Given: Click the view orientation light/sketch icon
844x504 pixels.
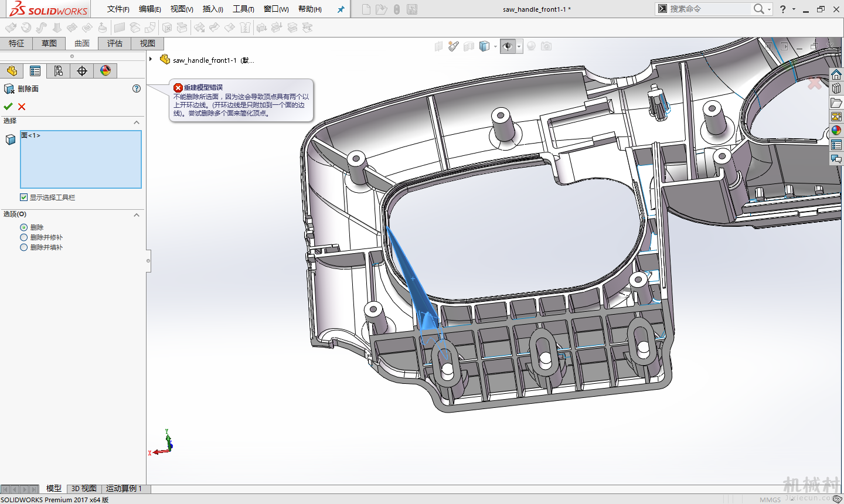Looking at the screenshot, I should (454, 46).
